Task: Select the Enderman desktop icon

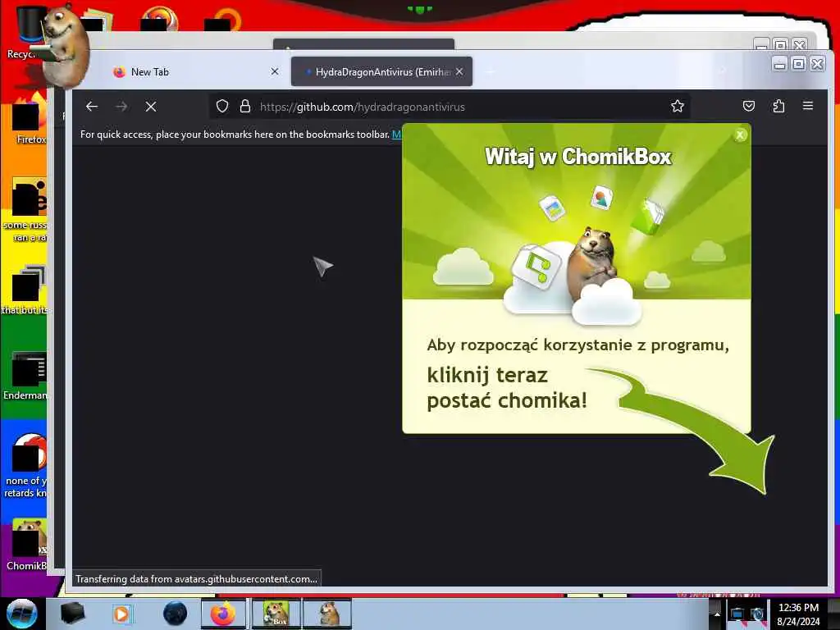Action: click(x=25, y=376)
